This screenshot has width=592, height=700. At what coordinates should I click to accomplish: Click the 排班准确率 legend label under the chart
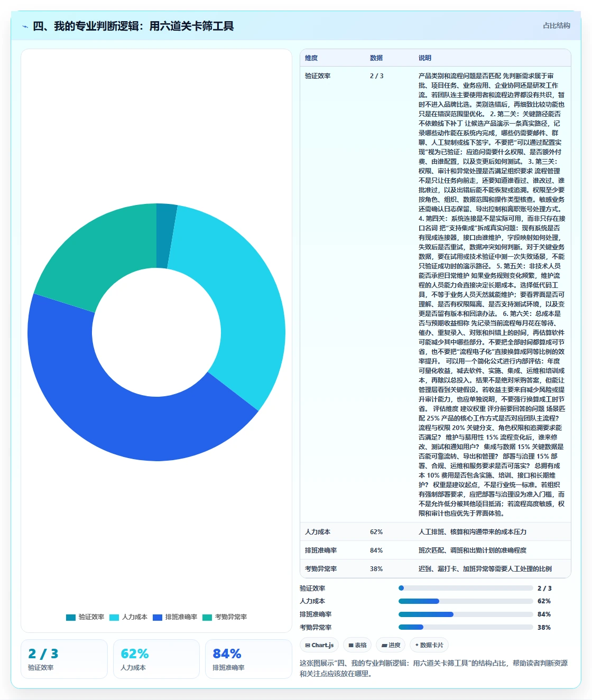pos(181,617)
